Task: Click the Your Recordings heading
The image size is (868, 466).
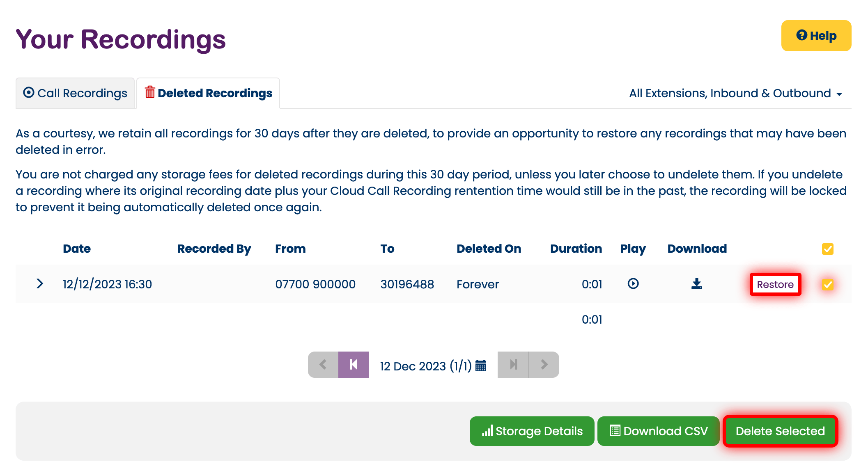Action: click(121, 39)
